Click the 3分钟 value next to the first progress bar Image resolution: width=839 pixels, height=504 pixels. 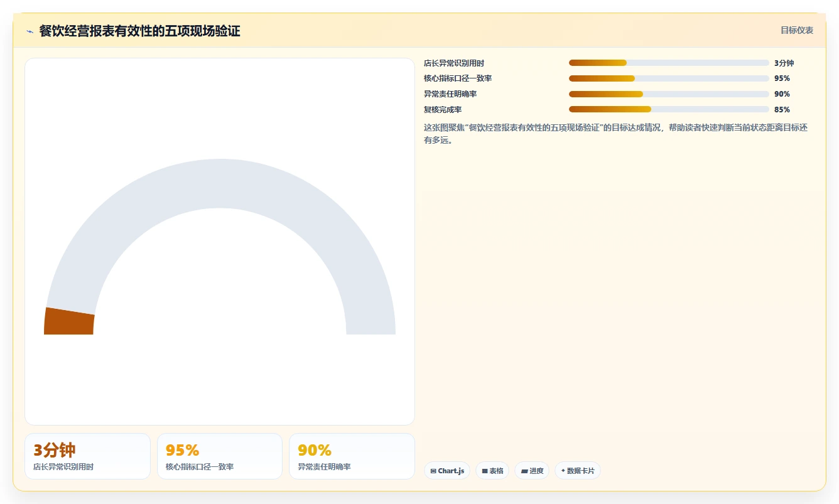pos(784,63)
